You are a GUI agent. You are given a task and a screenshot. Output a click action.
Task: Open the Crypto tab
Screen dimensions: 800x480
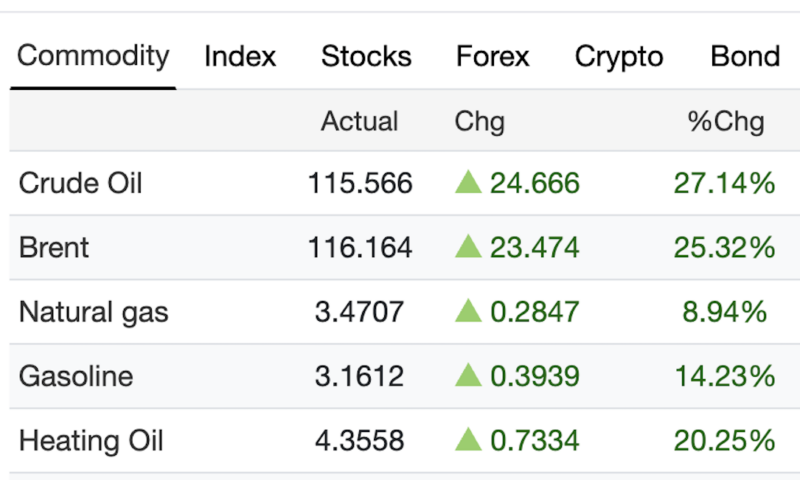tap(619, 57)
